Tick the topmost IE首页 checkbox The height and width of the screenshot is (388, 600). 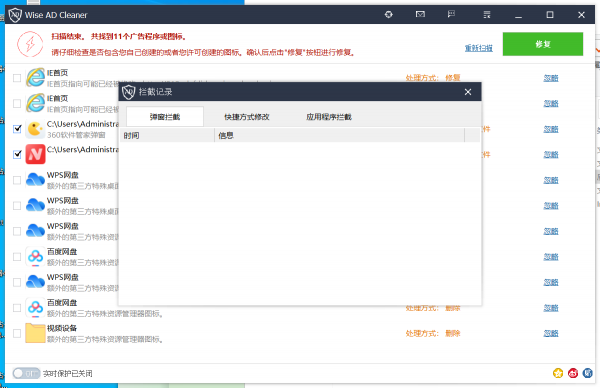pyautogui.click(x=17, y=78)
